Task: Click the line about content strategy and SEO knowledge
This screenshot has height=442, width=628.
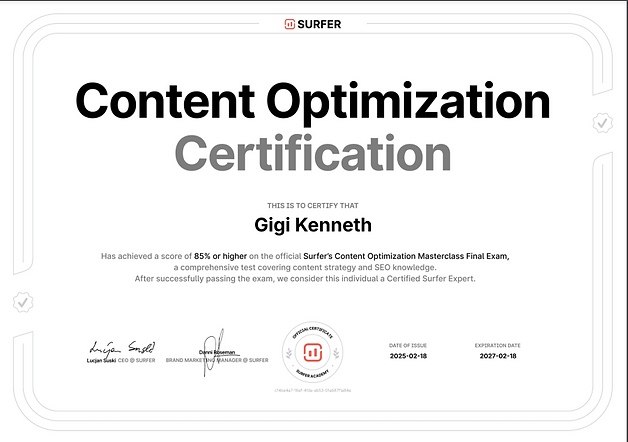Action: click(305, 267)
